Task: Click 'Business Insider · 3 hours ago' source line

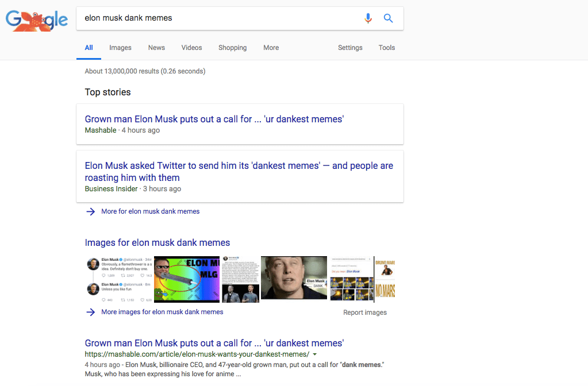Action: point(133,189)
